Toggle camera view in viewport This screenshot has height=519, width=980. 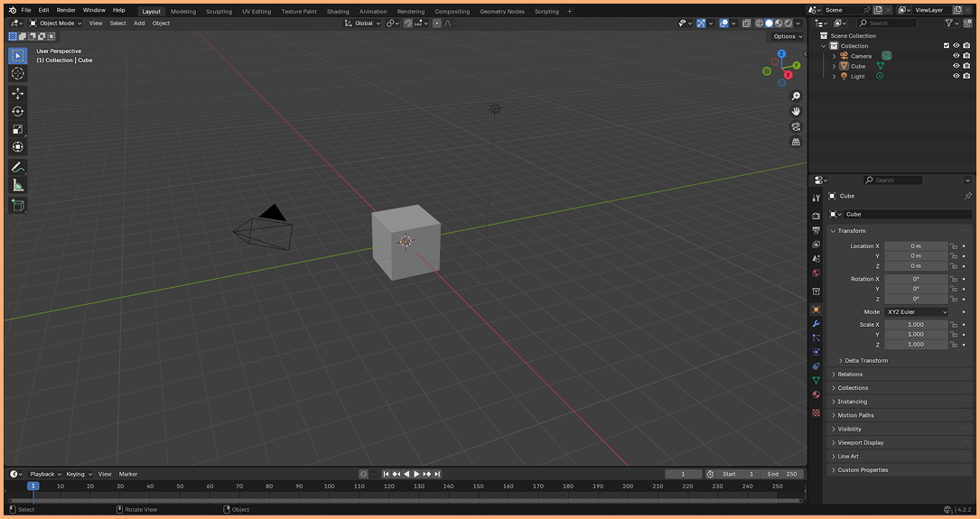point(796,126)
